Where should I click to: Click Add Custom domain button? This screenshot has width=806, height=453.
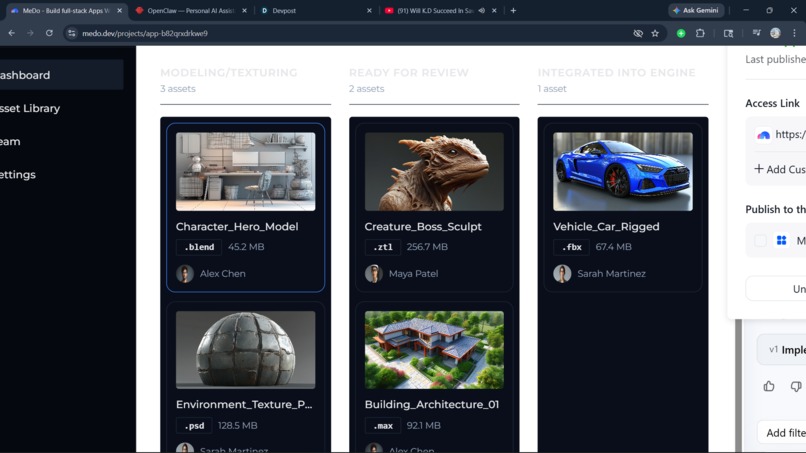coord(780,169)
